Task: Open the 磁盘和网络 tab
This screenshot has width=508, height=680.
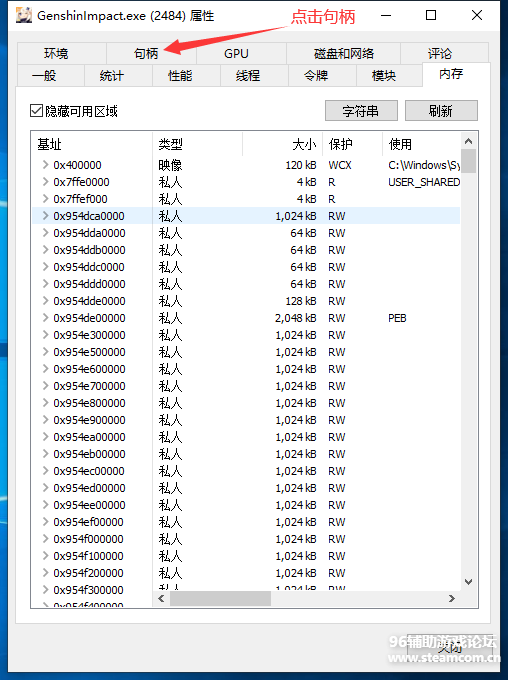Action: [x=344, y=53]
